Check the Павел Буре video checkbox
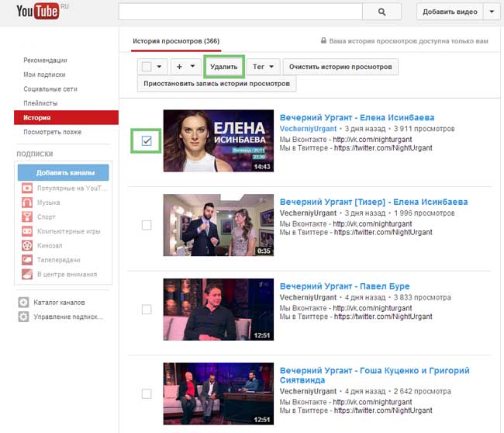504x433 pixels. 147,309
